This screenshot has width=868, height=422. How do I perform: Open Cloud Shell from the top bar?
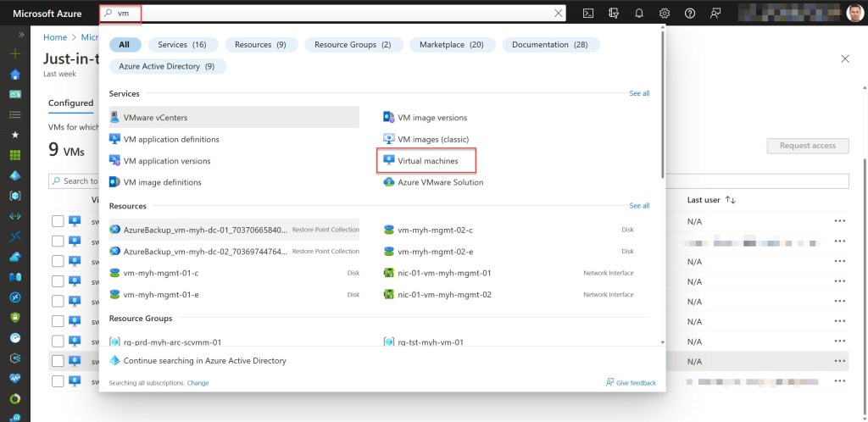coord(587,13)
